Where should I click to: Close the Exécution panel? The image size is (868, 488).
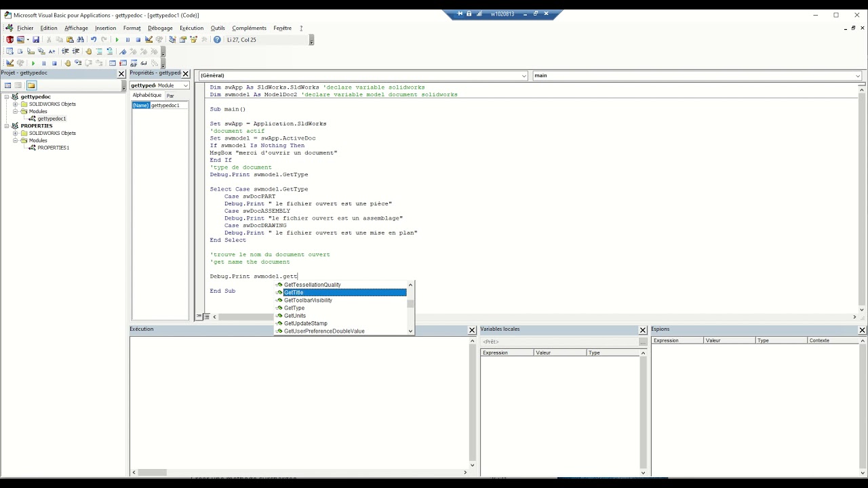point(472,330)
